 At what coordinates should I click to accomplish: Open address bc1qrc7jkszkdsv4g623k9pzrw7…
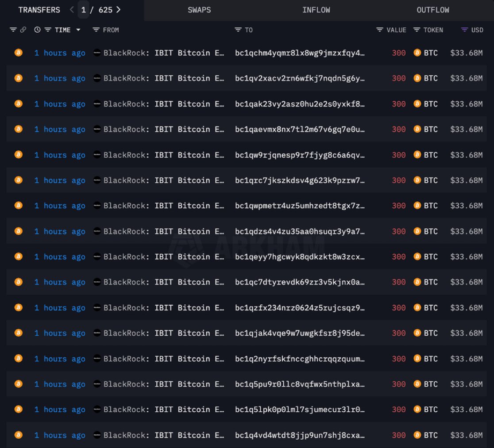[300, 180]
